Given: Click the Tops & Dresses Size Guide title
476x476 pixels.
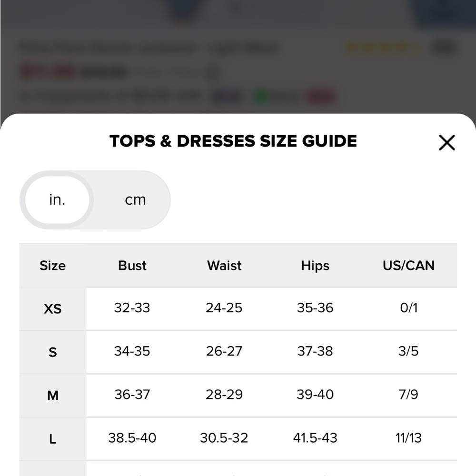Looking at the screenshot, I should click(x=233, y=141).
